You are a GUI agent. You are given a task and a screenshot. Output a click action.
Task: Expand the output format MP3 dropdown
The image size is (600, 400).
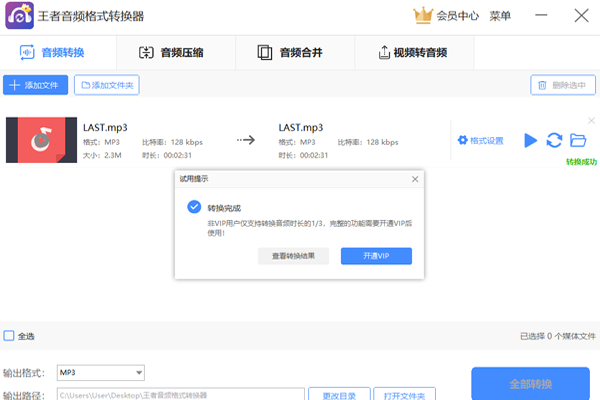pos(139,373)
